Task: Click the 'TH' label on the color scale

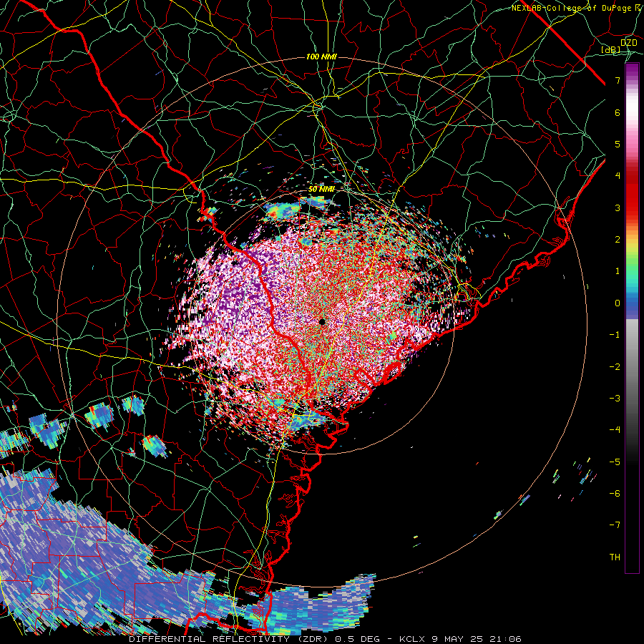Action: pyautogui.click(x=615, y=557)
